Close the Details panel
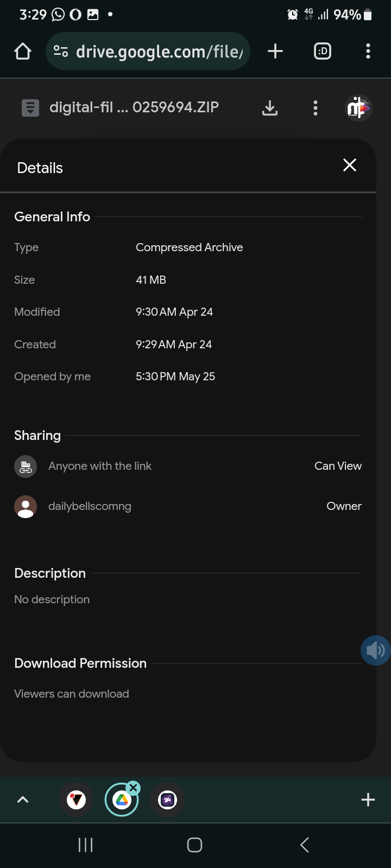The image size is (391, 868). coord(350,165)
